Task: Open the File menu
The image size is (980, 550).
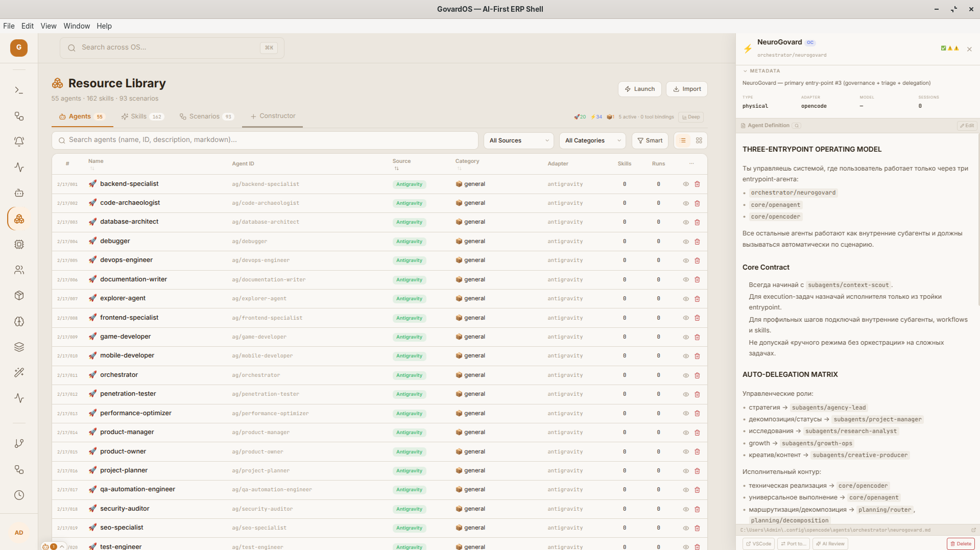Action: (9, 26)
